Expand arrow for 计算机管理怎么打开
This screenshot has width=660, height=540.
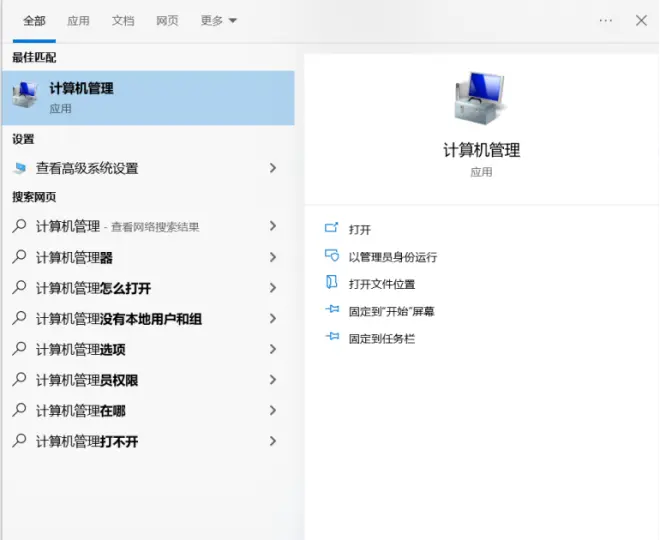point(273,288)
